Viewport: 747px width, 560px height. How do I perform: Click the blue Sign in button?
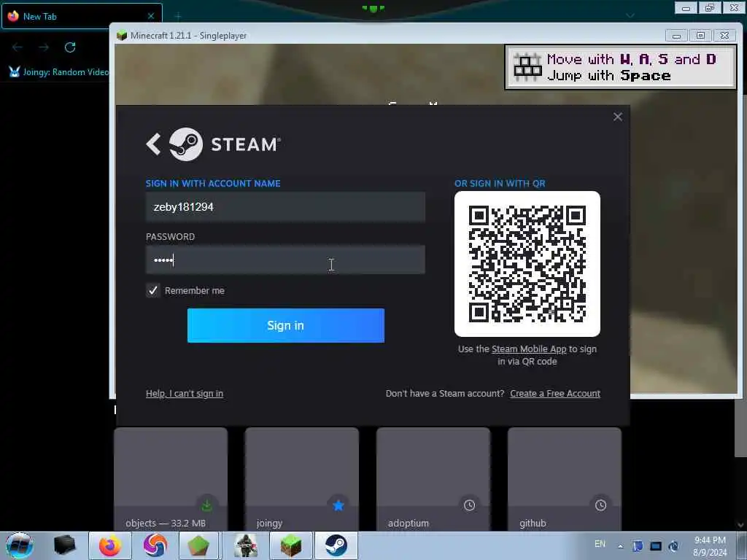pyautogui.click(x=286, y=325)
